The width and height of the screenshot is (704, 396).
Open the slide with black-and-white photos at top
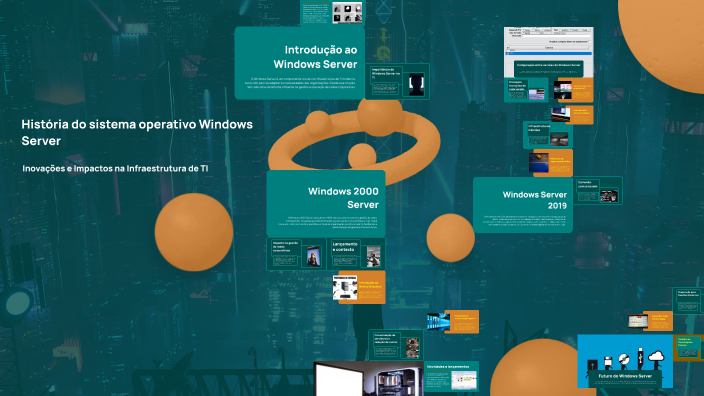click(332, 12)
